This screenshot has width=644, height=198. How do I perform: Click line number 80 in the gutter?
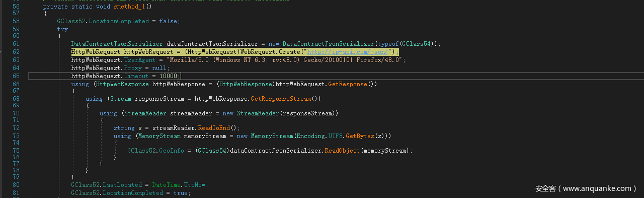tap(16, 185)
